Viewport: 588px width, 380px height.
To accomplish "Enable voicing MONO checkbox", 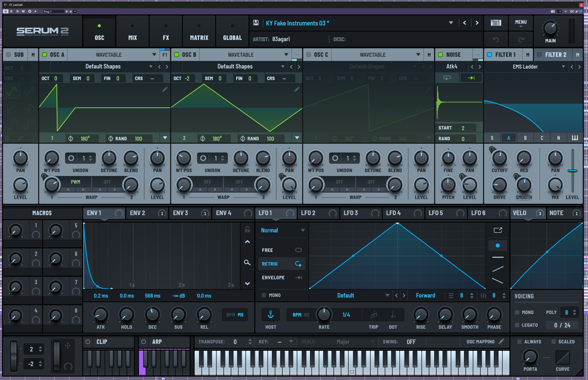I will click(517, 312).
